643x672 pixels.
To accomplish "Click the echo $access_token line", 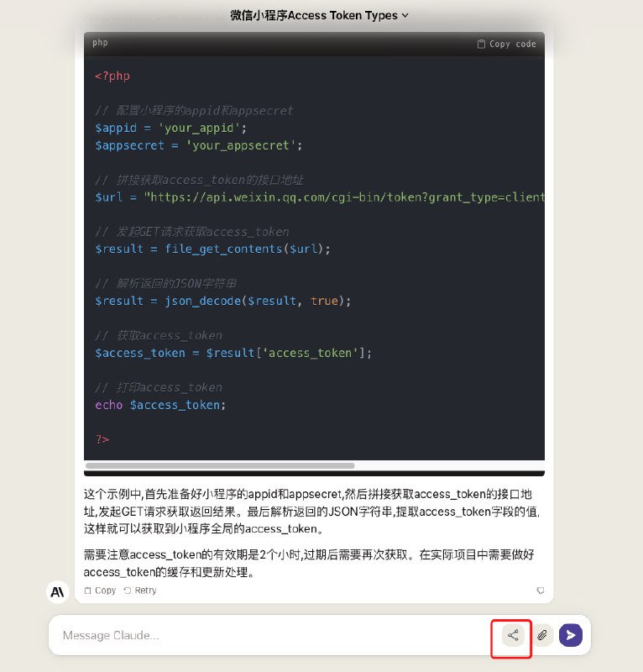I will (x=160, y=405).
